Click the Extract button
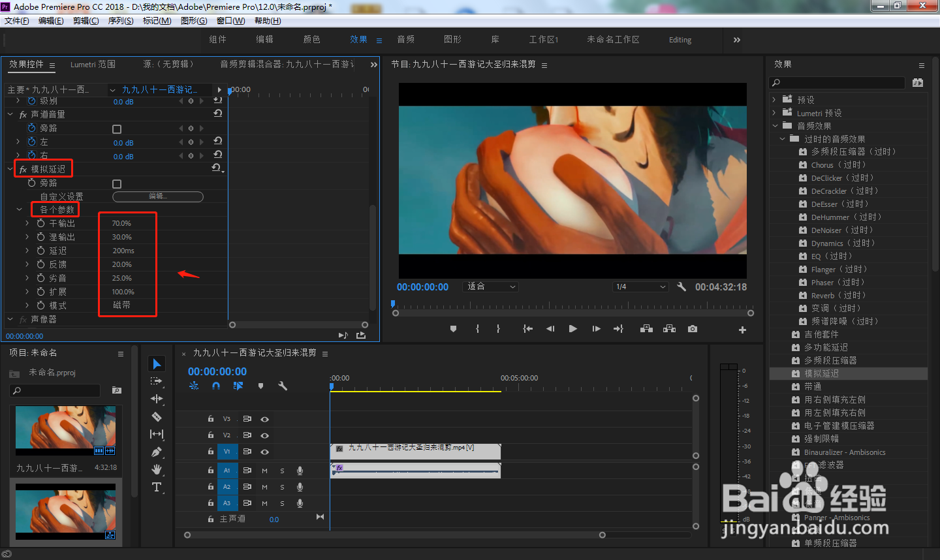Image resolution: width=940 pixels, height=560 pixels. click(x=669, y=329)
